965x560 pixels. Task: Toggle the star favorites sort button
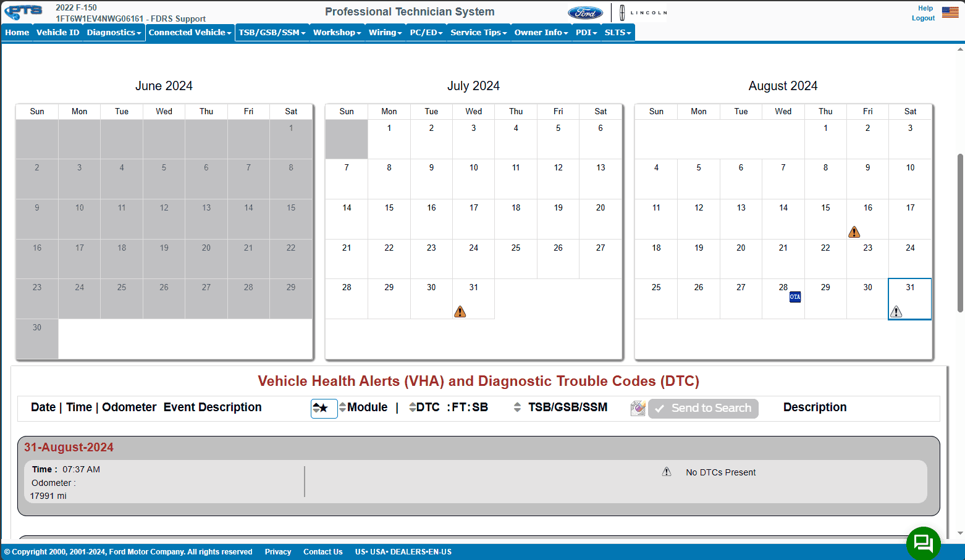324,408
